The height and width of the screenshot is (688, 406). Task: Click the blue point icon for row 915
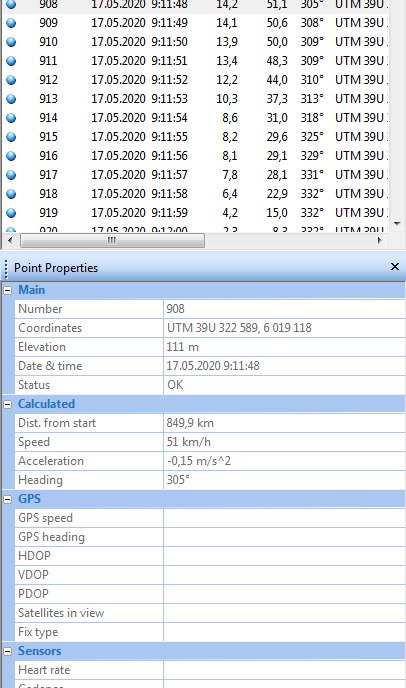[x=11, y=137]
